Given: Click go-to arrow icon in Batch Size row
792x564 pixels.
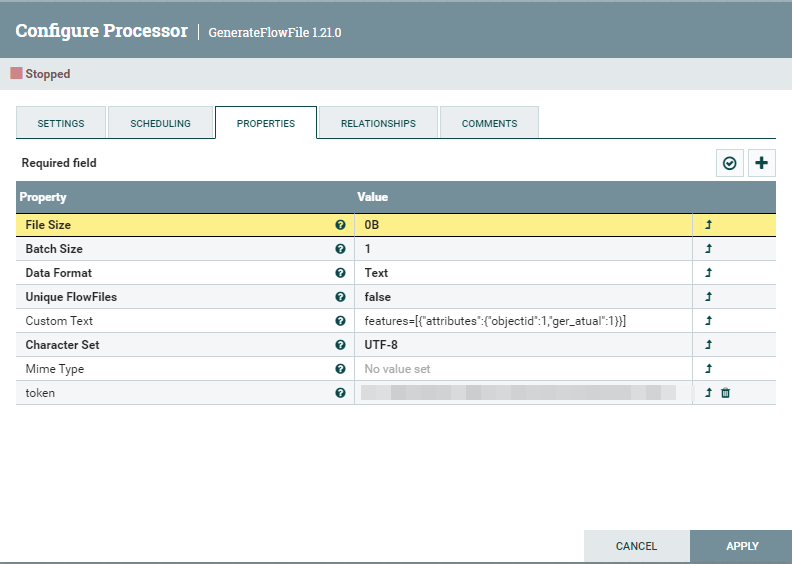Looking at the screenshot, I should (709, 248).
